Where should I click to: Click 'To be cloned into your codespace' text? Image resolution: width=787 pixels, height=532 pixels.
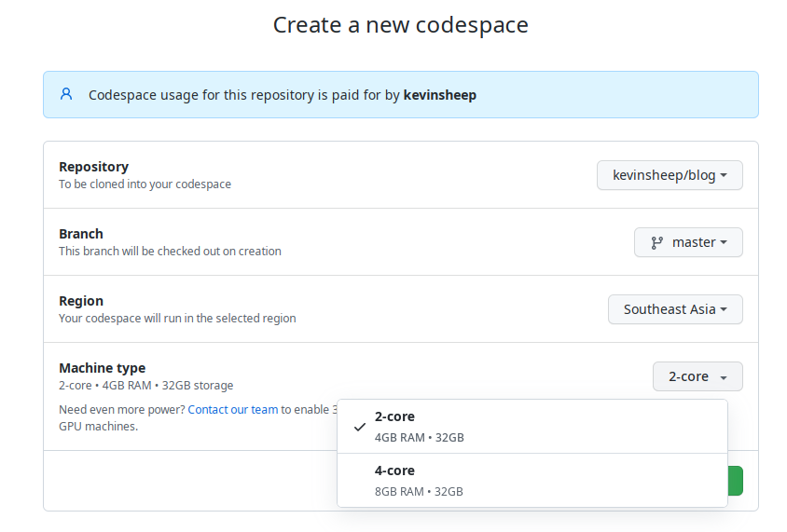(145, 184)
